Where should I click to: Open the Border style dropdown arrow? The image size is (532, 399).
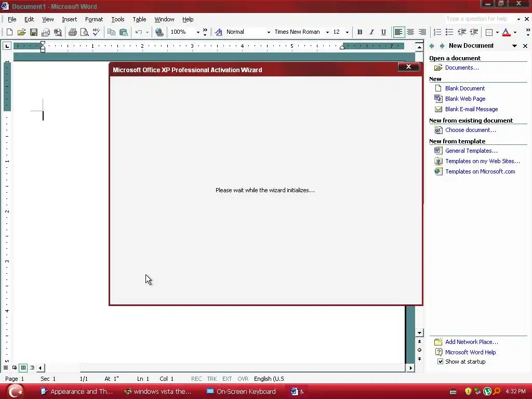(x=497, y=32)
